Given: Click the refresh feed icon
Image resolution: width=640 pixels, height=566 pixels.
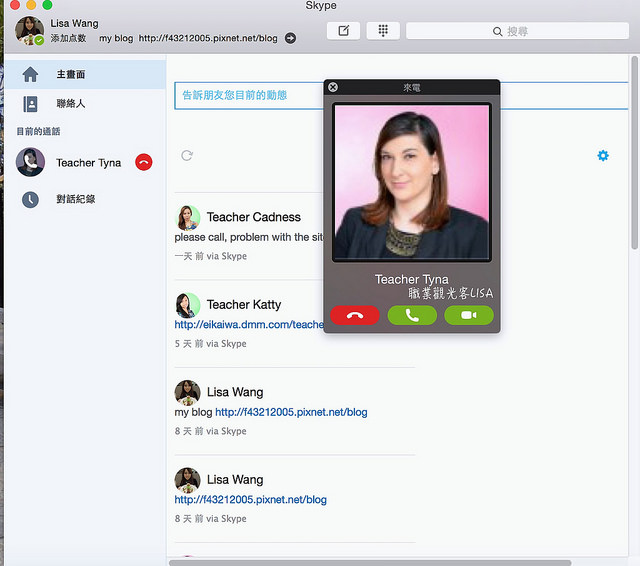Looking at the screenshot, I should pyautogui.click(x=187, y=156).
